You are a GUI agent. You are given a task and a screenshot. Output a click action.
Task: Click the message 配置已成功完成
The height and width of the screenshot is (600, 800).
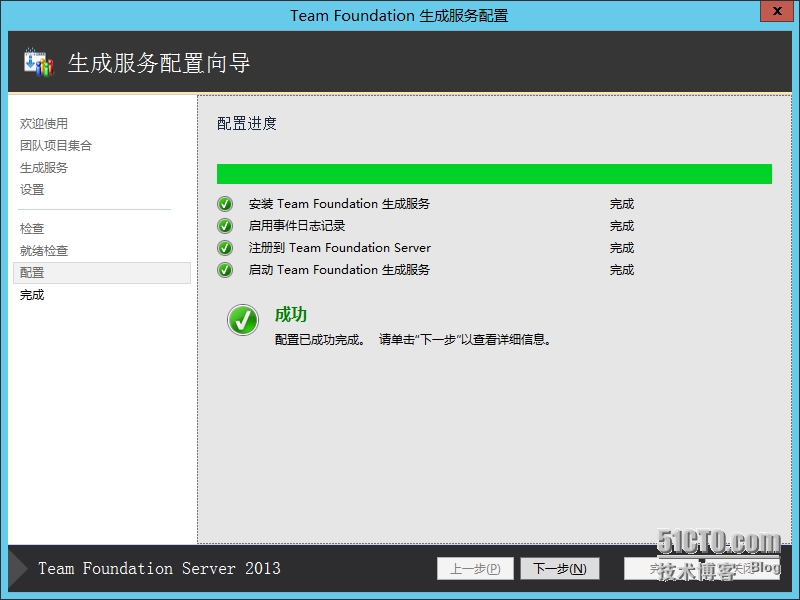click(x=320, y=340)
